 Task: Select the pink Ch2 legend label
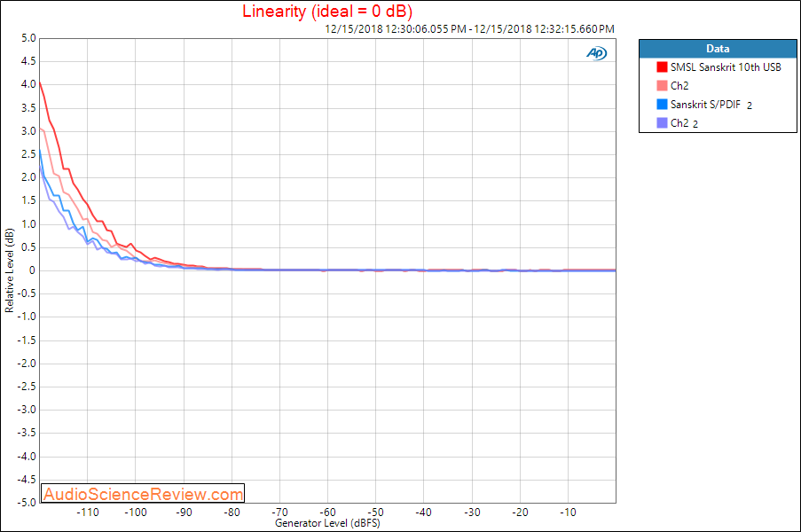(x=679, y=86)
